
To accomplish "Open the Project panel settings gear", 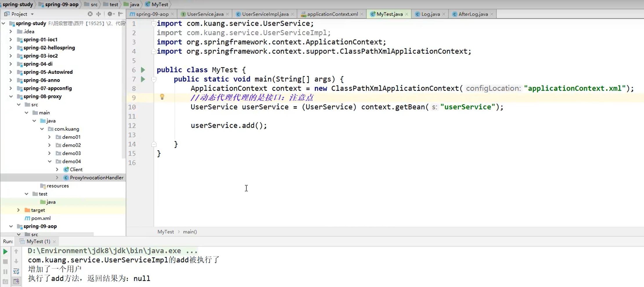I will point(110,14).
